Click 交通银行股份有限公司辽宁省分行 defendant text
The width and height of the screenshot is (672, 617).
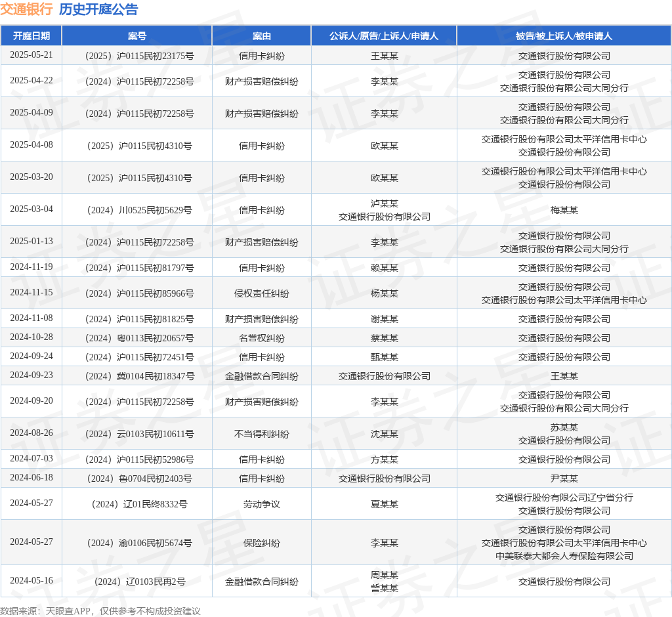click(564, 498)
